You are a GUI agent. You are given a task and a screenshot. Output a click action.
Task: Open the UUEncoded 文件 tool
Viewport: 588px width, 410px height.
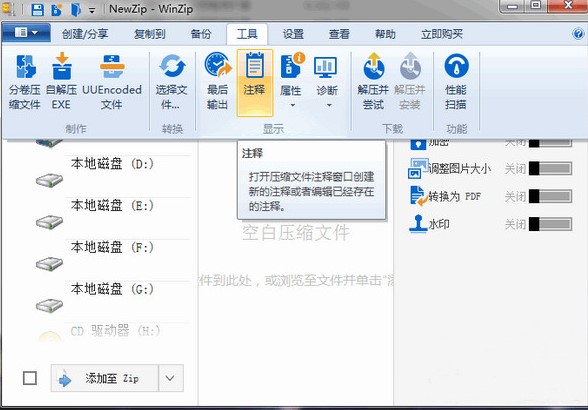click(112, 82)
